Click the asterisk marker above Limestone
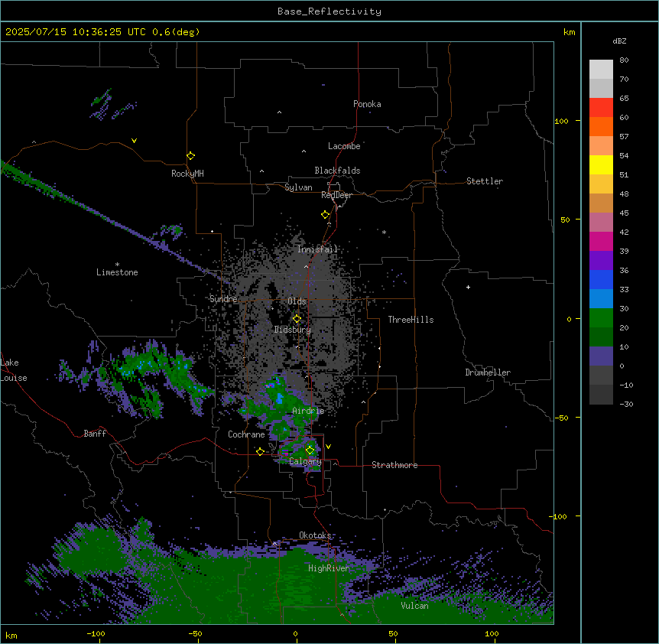This screenshot has width=659, height=644. (x=117, y=265)
